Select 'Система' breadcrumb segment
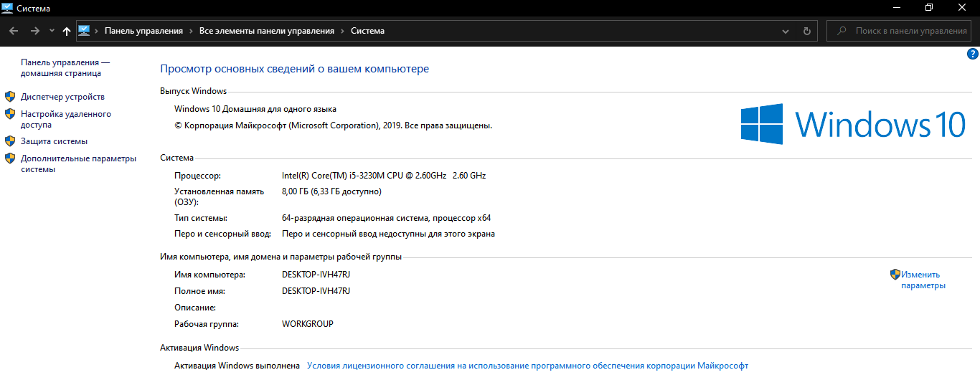Screen dimensions: 980x380 coord(367,31)
